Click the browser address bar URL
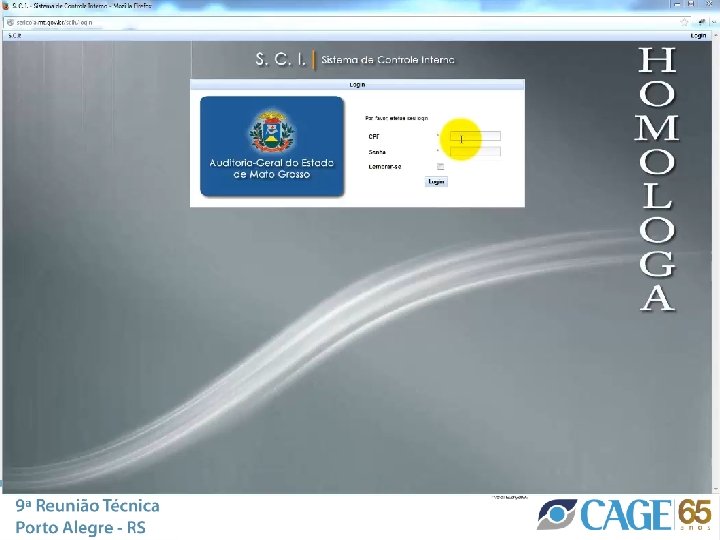The height and width of the screenshot is (540, 720). 54,22
